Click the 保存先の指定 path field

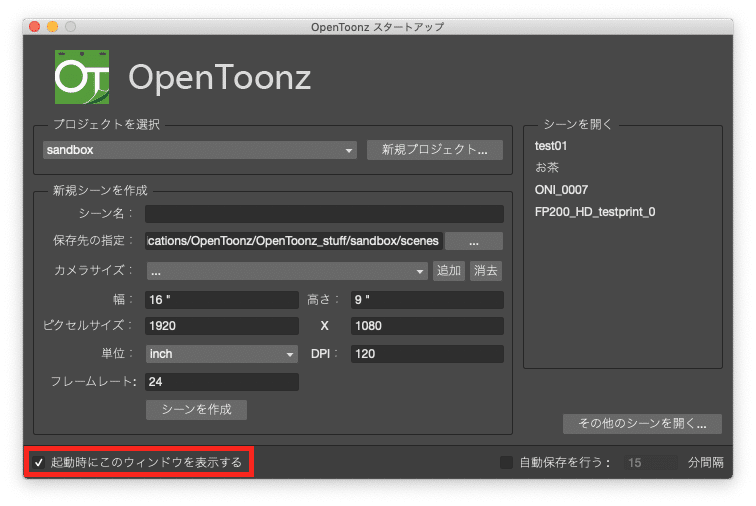tap(294, 241)
